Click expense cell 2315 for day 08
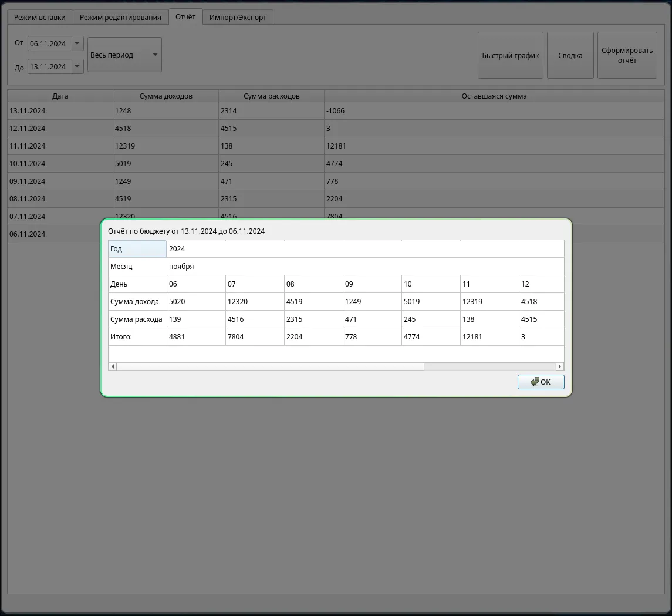 tap(313, 319)
